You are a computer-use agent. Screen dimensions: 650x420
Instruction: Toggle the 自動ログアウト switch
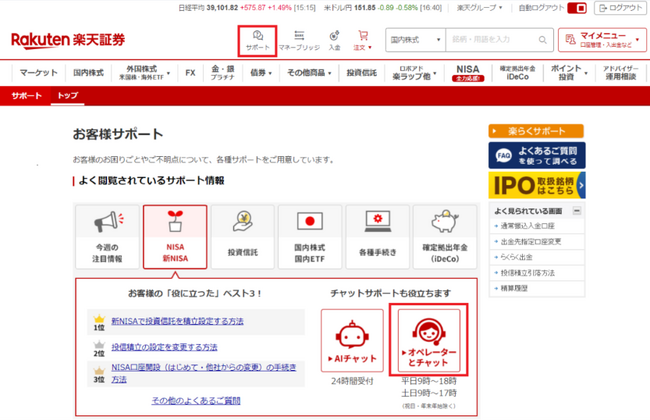(577, 8)
